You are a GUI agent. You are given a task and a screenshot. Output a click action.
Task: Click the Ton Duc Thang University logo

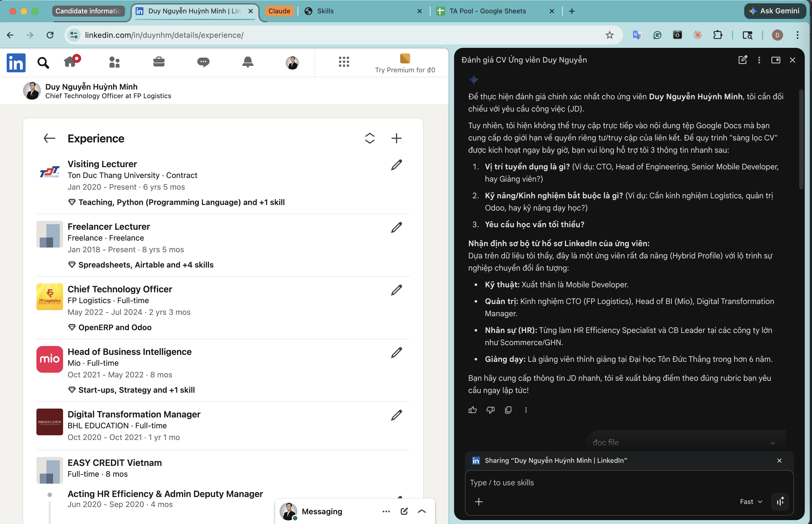pos(50,172)
